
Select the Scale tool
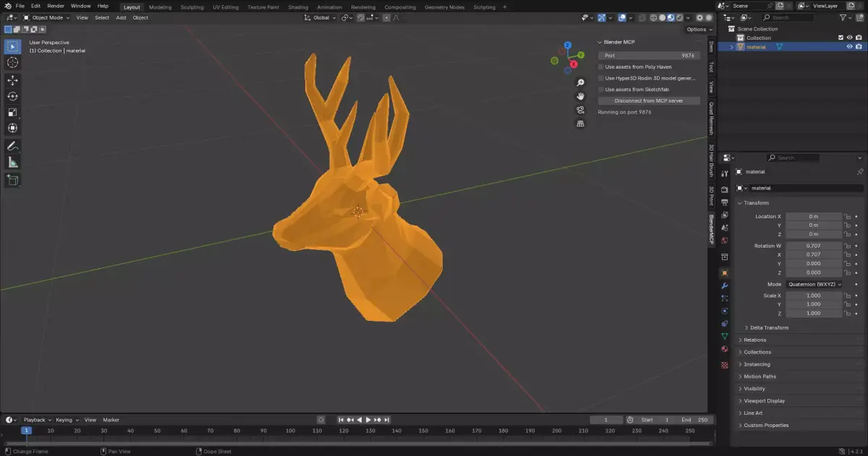(x=12, y=112)
